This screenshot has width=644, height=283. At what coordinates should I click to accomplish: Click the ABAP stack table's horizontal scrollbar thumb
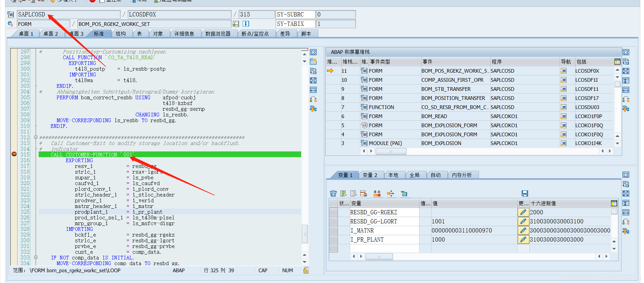391,151
